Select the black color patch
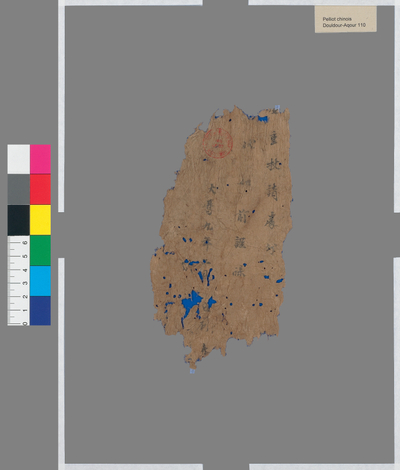Screen dimensions: 400x470 [19, 220]
